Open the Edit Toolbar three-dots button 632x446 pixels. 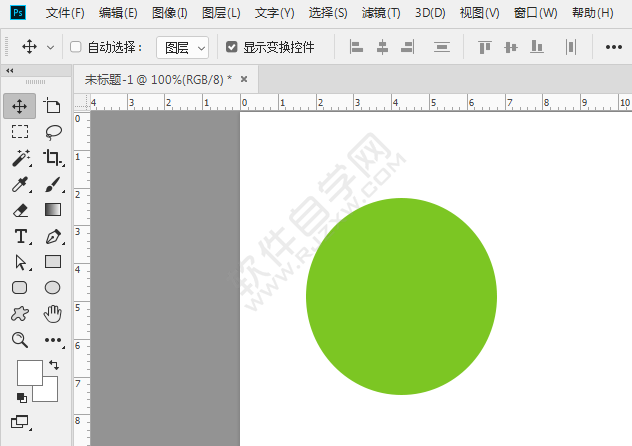pos(54,340)
